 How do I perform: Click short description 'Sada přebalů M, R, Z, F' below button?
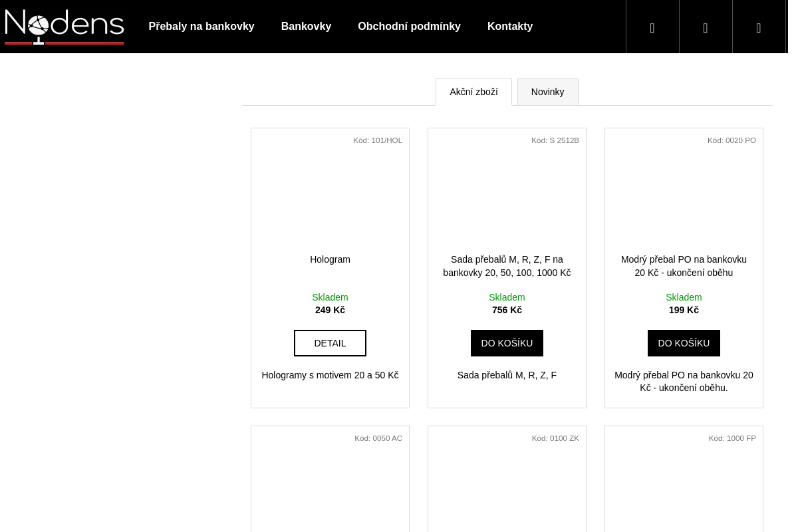pos(507,375)
